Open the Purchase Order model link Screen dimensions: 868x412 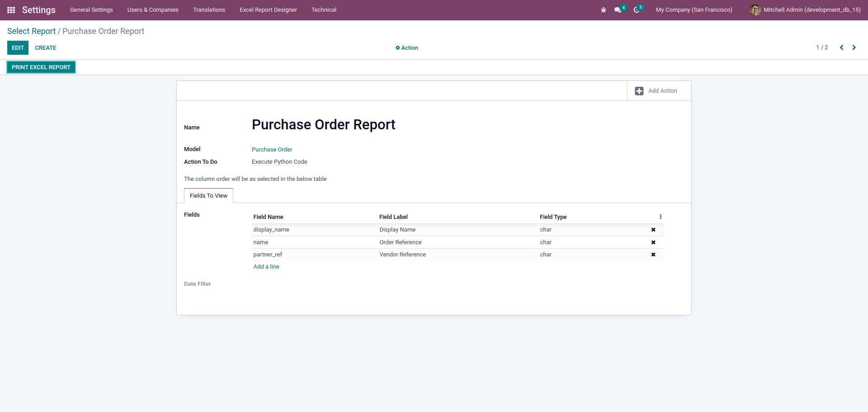point(272,150)
